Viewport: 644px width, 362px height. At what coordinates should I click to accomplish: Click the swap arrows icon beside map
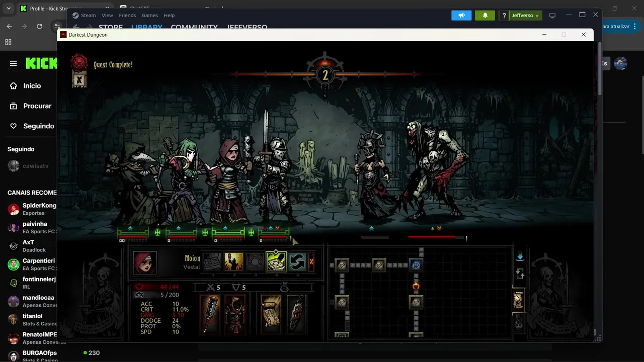tap(520, 274)
